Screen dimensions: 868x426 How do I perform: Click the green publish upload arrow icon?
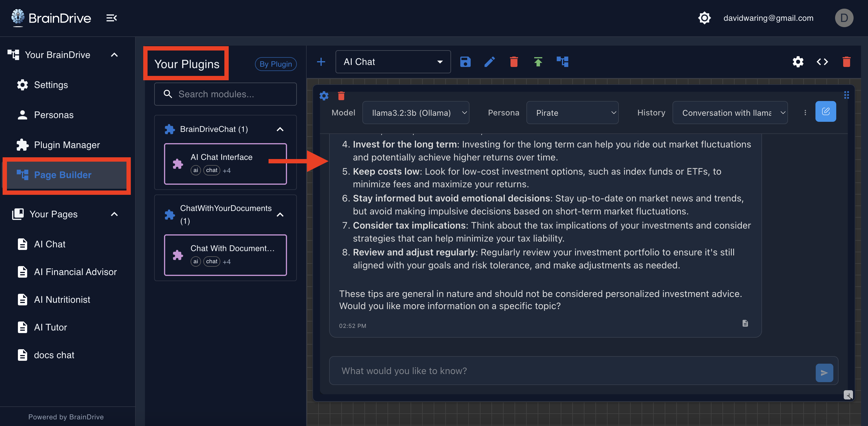(x=538, y=62)
